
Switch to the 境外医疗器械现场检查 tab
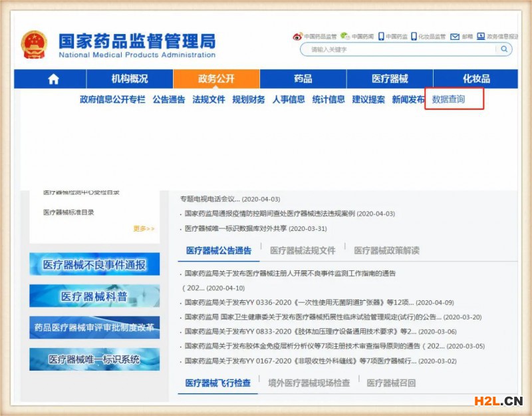pyautogui.click(x=309, y=383)
